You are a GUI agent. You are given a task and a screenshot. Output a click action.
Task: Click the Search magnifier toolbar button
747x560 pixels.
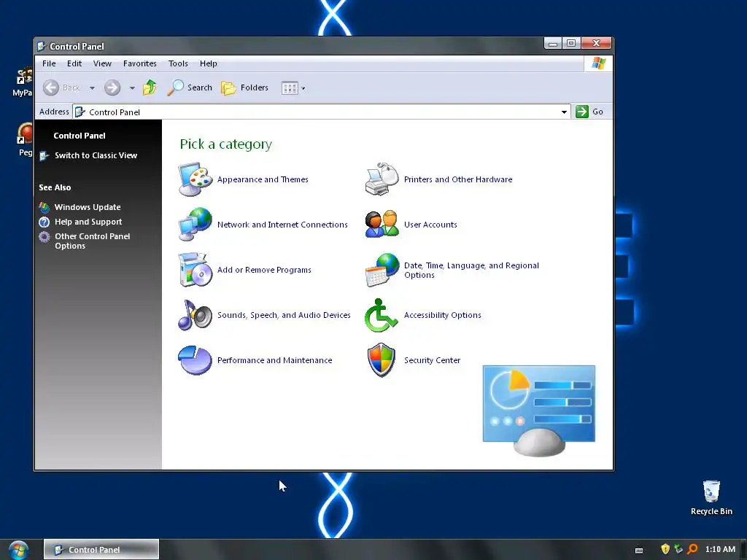(190, 87)
